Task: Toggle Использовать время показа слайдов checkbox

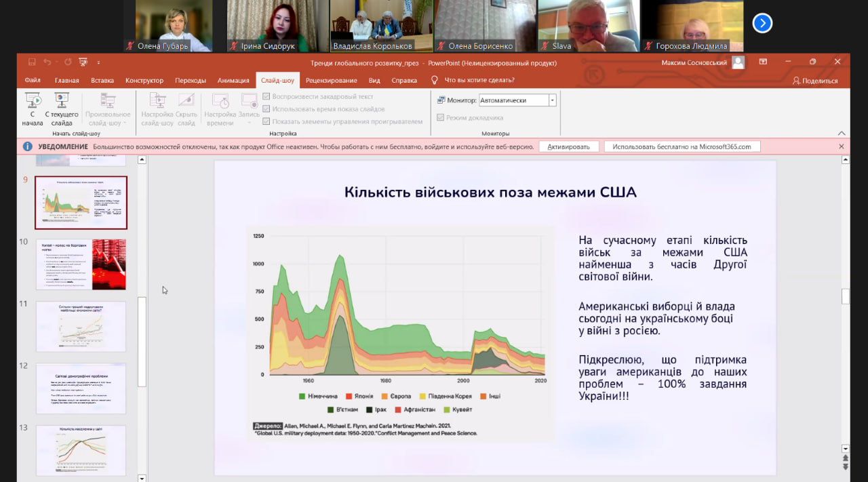Action: (267, 109)
